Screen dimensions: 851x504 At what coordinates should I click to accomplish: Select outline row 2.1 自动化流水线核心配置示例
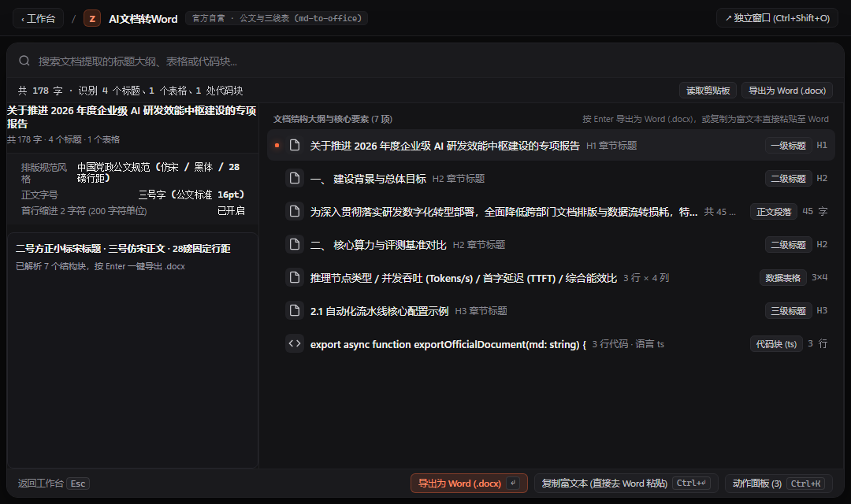pyautogui.click(x=551, y=311)
